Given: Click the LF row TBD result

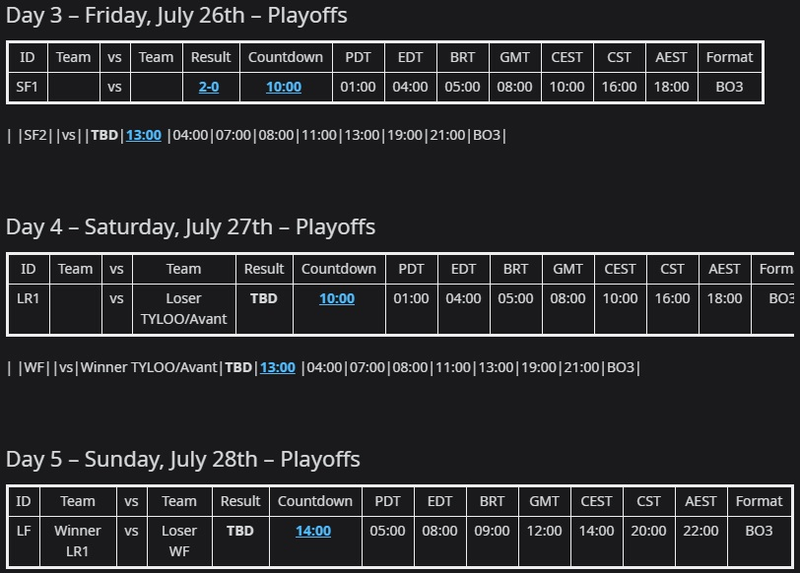Looking at the screenshot, I should click(x=240, y=531).
